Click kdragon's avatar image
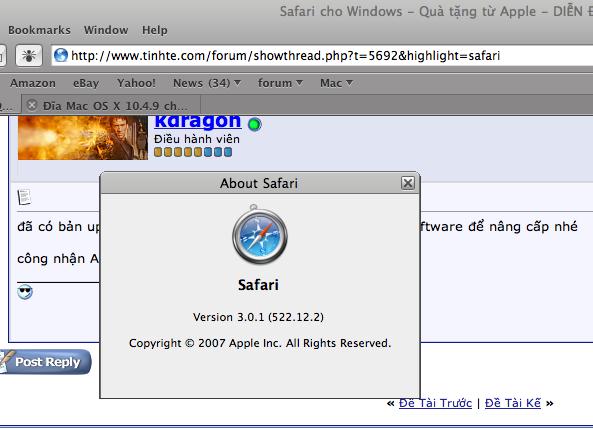593x430 pixels. (83, 138)
